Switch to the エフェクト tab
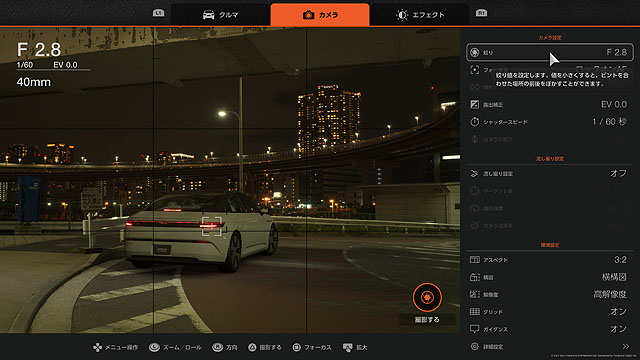Screen dimensions: 640x360 click(420, 15)
